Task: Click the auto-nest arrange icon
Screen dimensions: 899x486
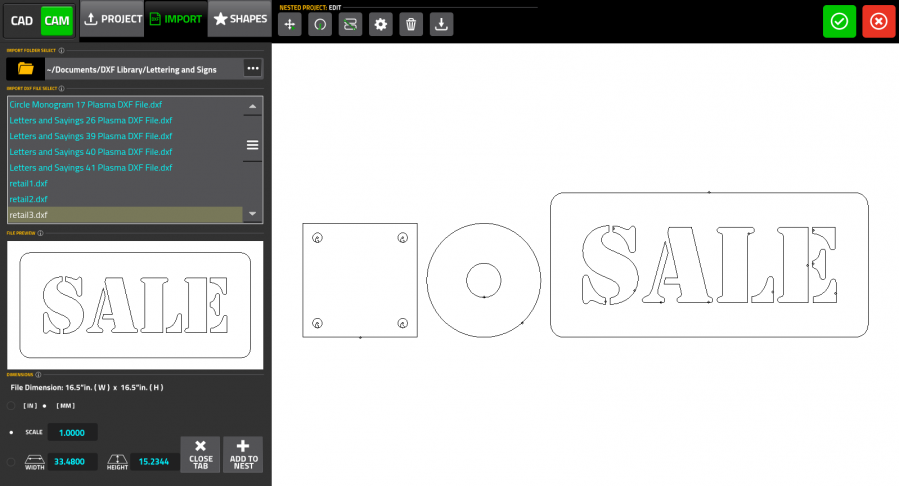Action: [x=350, y=24]
